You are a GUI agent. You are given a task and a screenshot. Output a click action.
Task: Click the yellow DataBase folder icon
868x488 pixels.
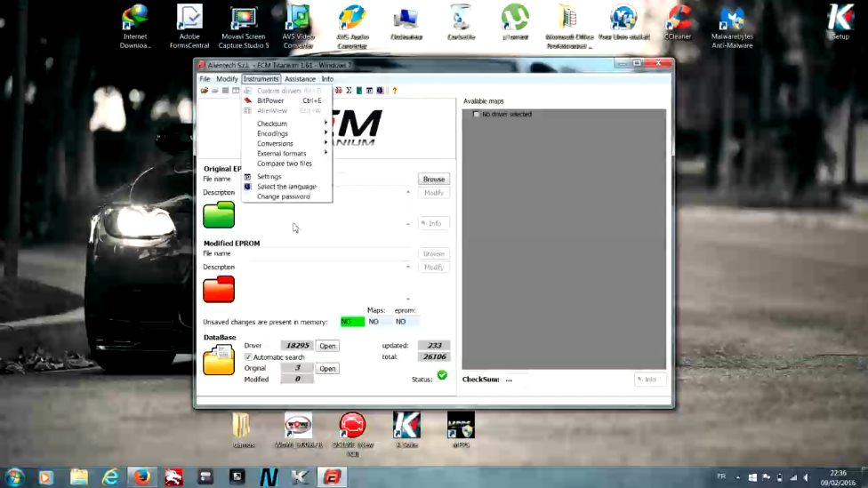(x=219, y=360)
